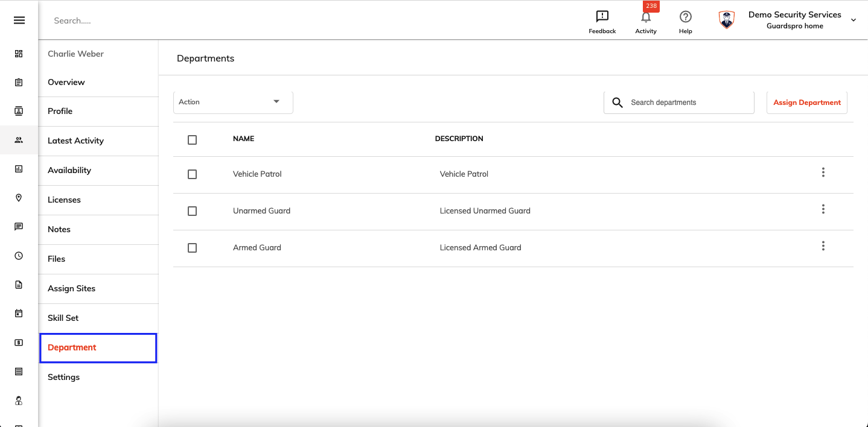The image size is (868, 427).
Task: Open the calendar icon in sidebar
Action: [19, 314]
